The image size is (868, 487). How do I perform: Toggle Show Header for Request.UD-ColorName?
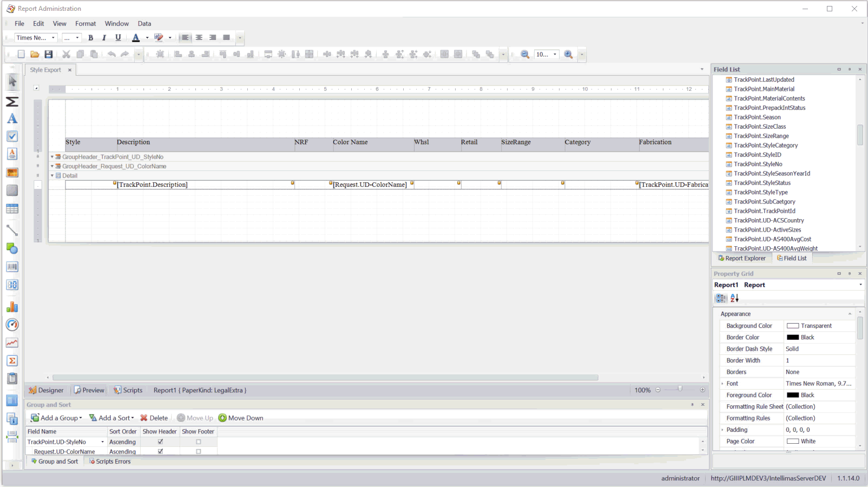click(x=160, y=451)
